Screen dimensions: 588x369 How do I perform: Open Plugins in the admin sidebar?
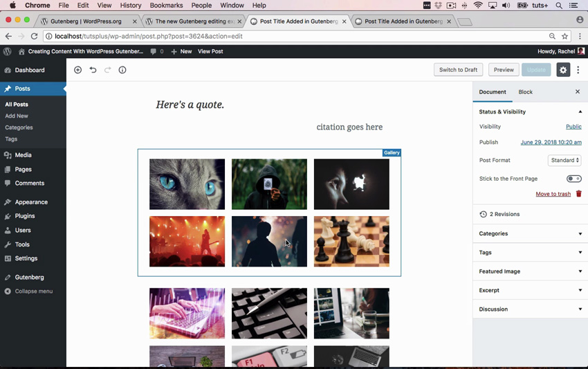point(25,216)
